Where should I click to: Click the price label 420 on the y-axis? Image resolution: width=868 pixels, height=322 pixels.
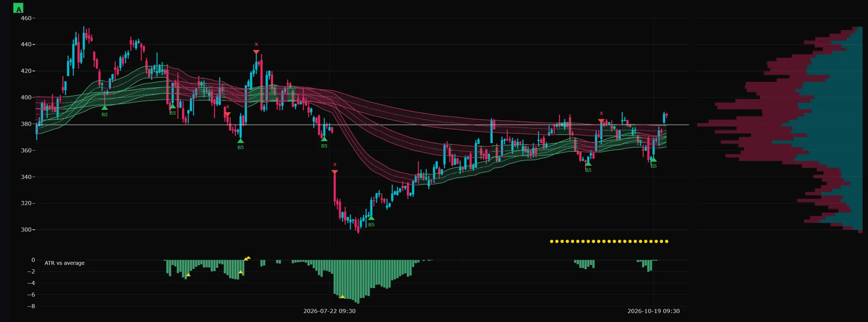coord(26,71)
